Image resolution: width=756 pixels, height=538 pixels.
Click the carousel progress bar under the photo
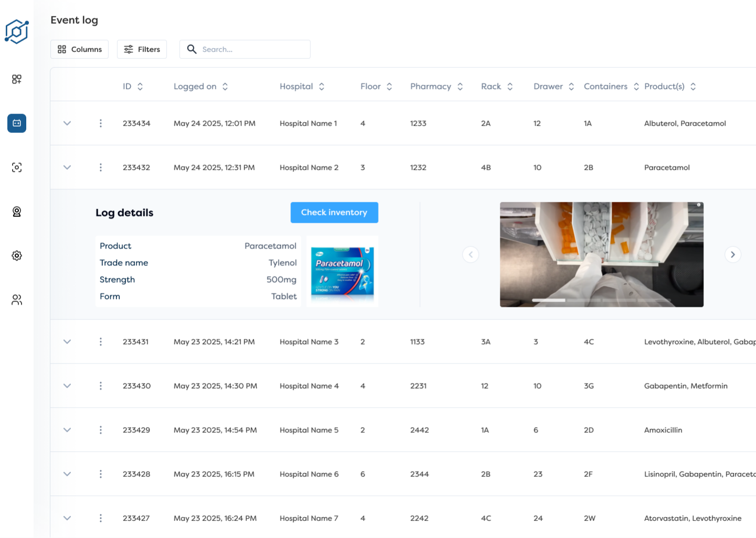point(549,299)
